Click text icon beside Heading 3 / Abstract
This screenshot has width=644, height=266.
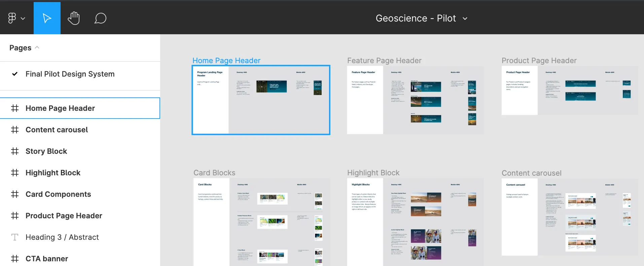[15, 237]
